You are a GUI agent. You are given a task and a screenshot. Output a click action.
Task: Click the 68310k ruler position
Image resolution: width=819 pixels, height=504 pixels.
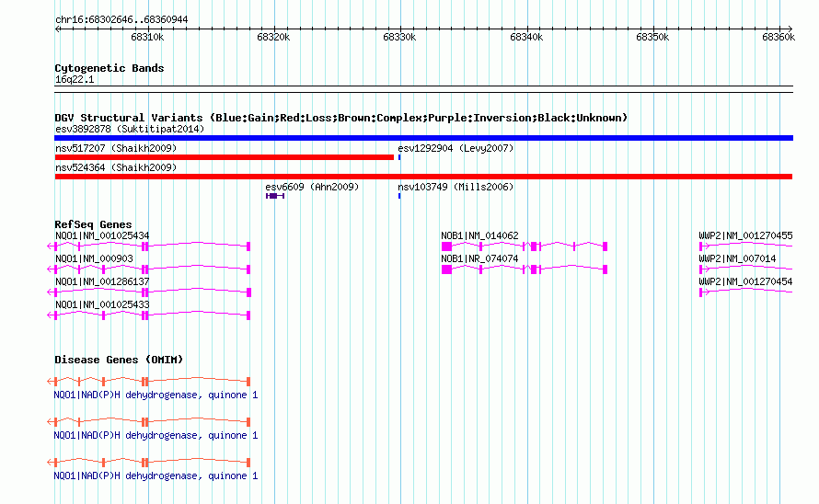pyautogui.click(x=147, y=37)
